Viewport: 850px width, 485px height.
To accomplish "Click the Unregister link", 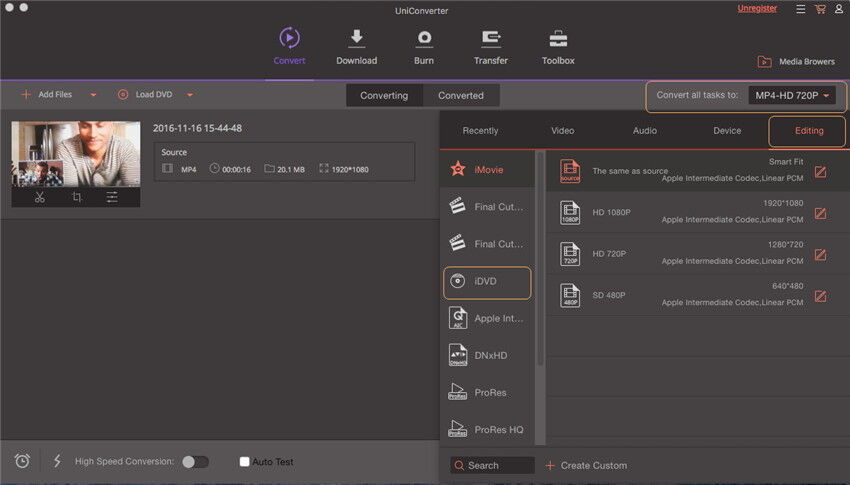I will (757, 9).
